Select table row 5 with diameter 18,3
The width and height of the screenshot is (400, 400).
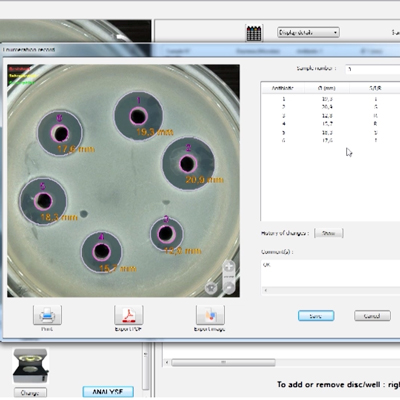click(330, 132)
